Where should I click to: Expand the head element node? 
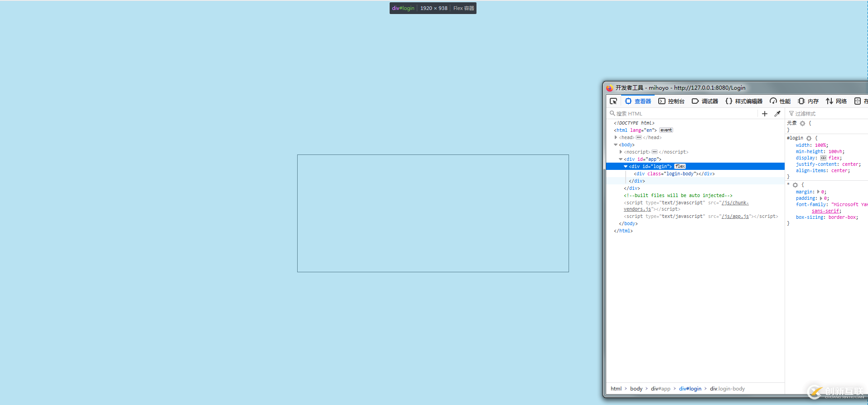click(x=616, y=137)
